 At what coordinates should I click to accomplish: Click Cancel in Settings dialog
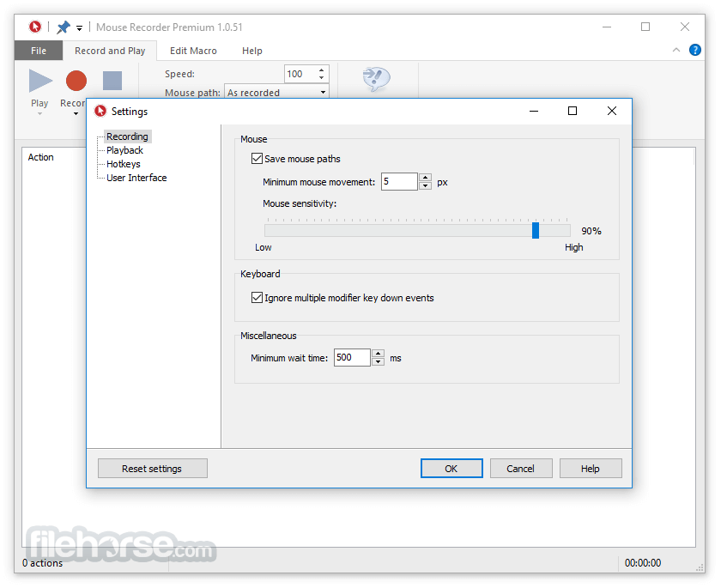pyautogui.click(x=521, y=469)
